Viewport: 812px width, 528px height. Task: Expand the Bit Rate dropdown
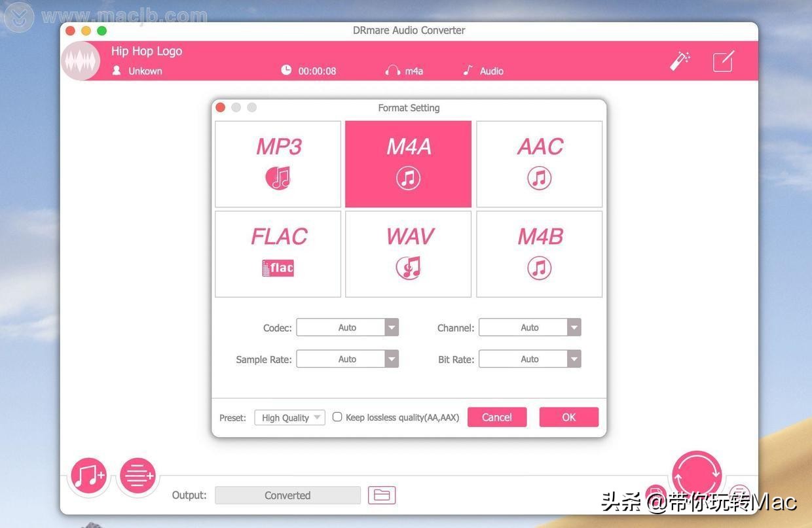tap(530, 359)
